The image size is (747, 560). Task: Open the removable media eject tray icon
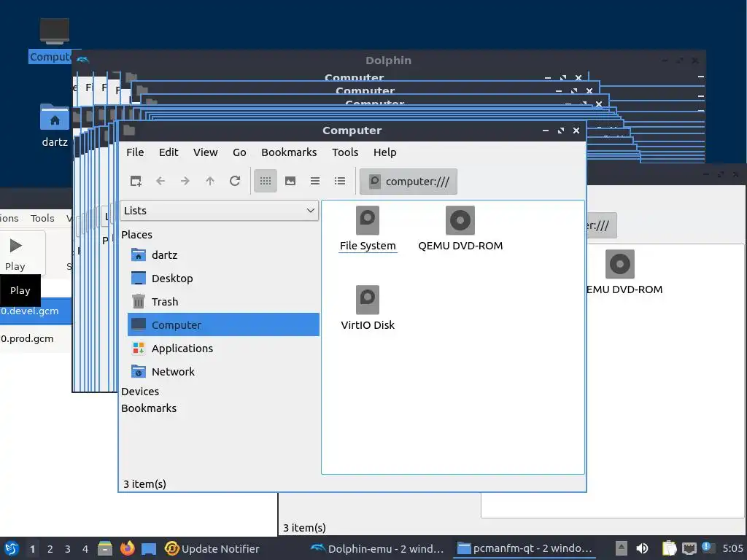click(x=621, y=548)
